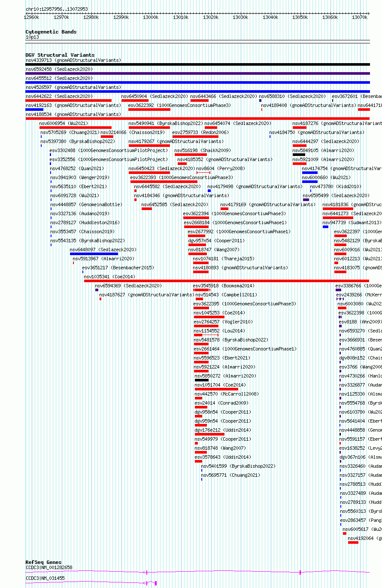Click nsv8604 (Perry2008) label
This screenshot has width=382, height=588.
(221, 168)
